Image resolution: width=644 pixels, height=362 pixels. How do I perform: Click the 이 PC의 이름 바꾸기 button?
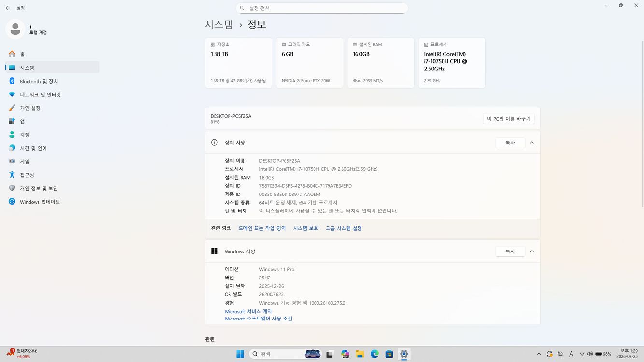coord(508,118)
